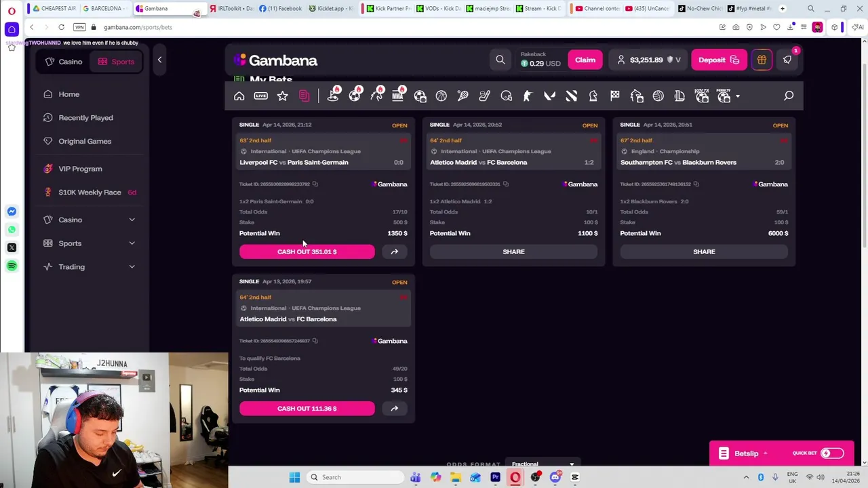Open account balance $3,251.89 dropdown
The height and width of the screenshot is (488, 868).
point(649,60)
